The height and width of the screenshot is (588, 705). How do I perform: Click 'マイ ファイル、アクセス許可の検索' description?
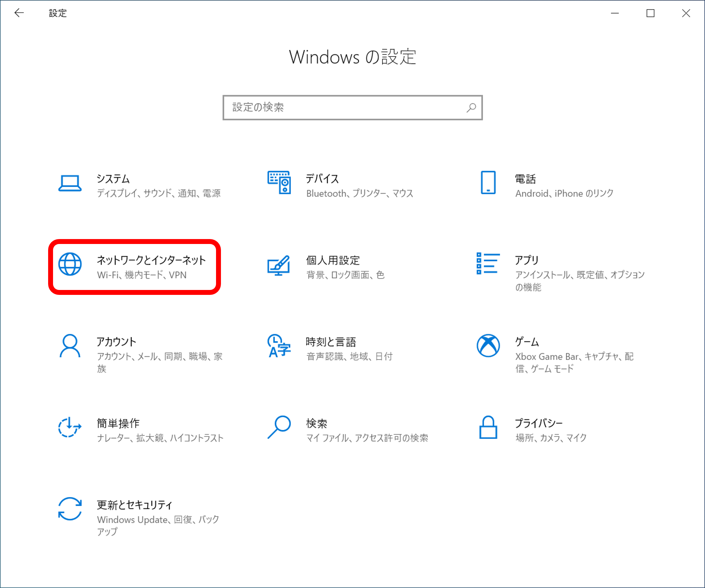point(367,438)
